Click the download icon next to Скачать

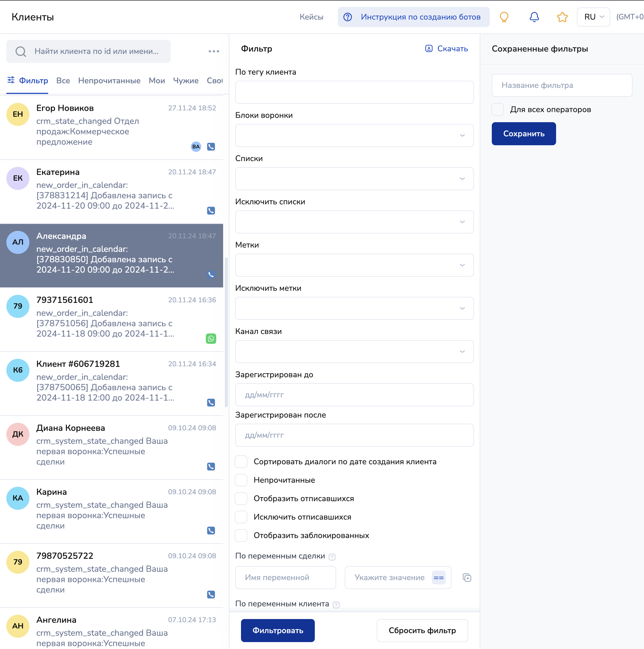[x=429, y=49]
